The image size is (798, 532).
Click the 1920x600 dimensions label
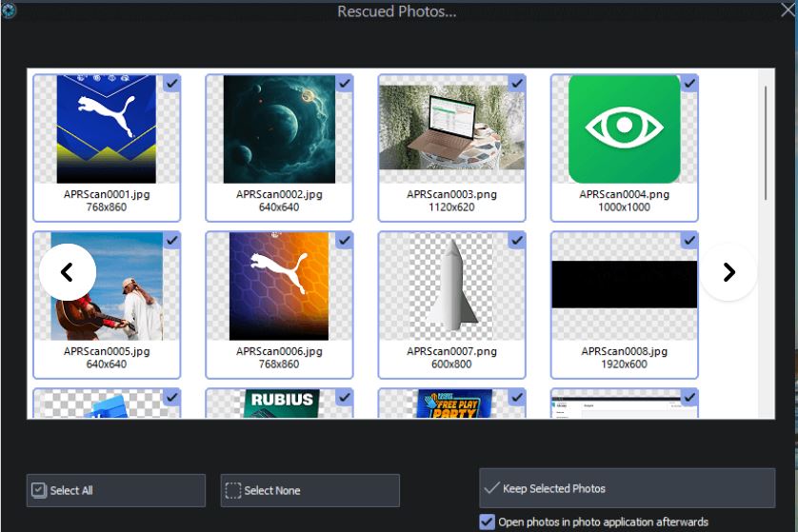coord(624,365)
